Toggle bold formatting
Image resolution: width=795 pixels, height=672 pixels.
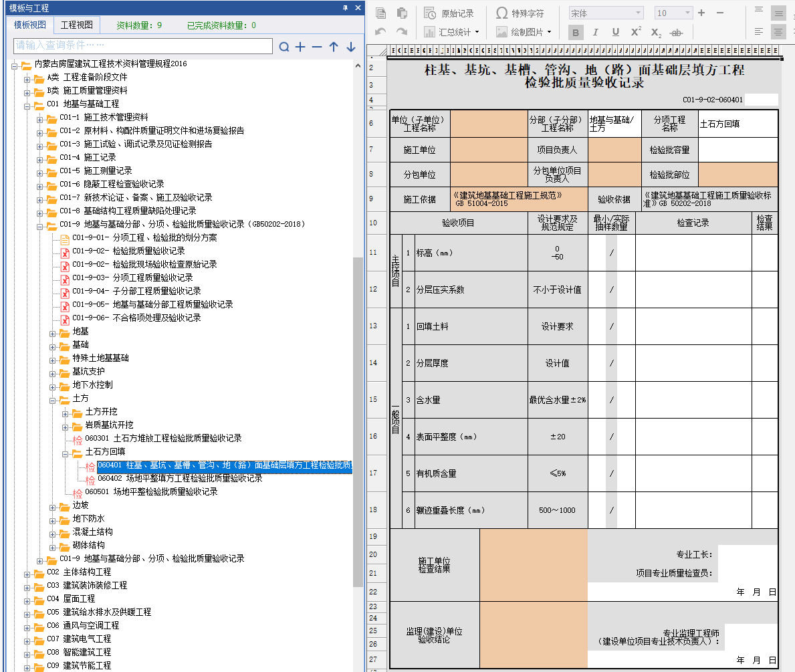pyautogui.click(x=576, y=33)
